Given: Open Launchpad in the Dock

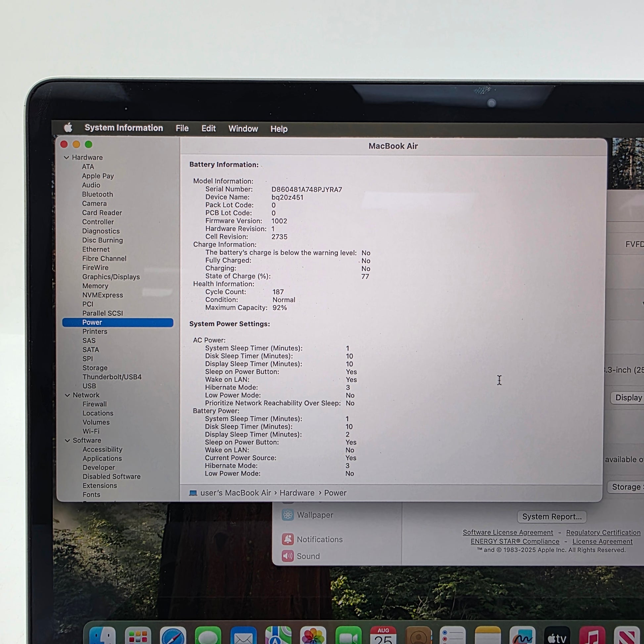Looking at the screenshot, I should pos(138,635).
